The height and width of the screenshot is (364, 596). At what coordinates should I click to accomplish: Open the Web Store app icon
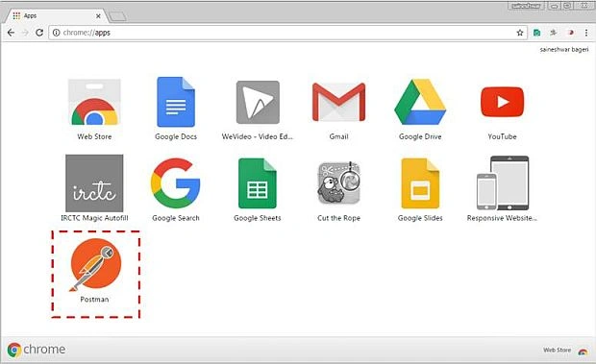[94, 102]
